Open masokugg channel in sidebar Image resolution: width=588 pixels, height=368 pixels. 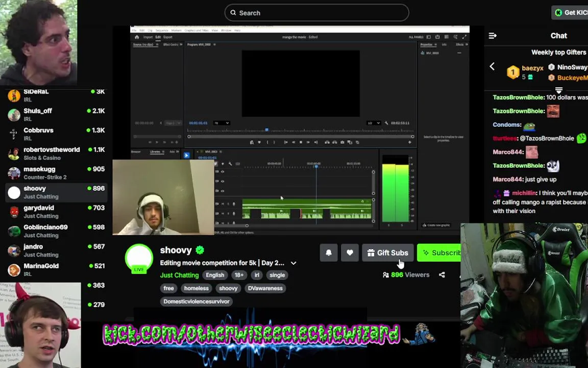(56, 173)
